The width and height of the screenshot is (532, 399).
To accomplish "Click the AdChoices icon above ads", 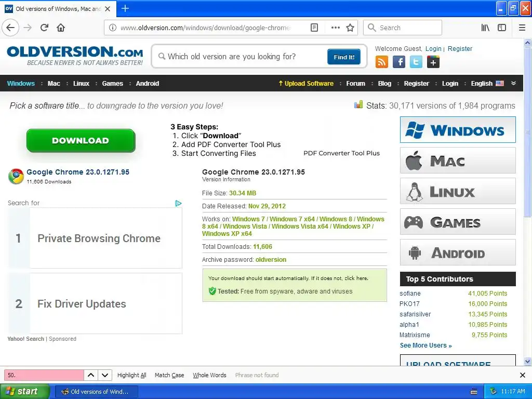I will pyautogui.click(x=179, y=203).
